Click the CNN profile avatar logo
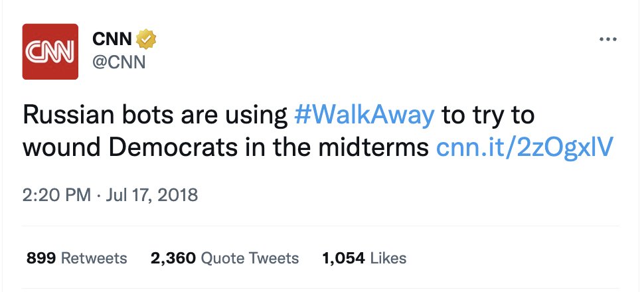 coord(50,52)
